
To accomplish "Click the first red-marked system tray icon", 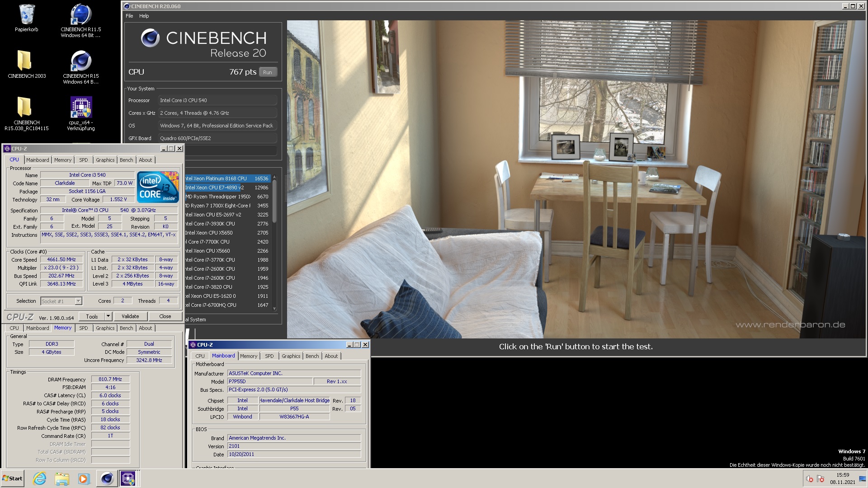I will click(810, 479).
